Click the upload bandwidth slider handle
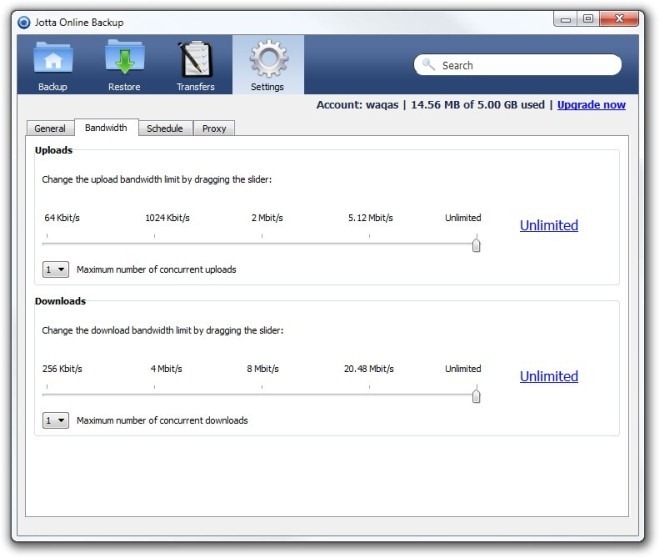This screenshot has height=558, width=660. pyautogui.click(x=476, y=244)
